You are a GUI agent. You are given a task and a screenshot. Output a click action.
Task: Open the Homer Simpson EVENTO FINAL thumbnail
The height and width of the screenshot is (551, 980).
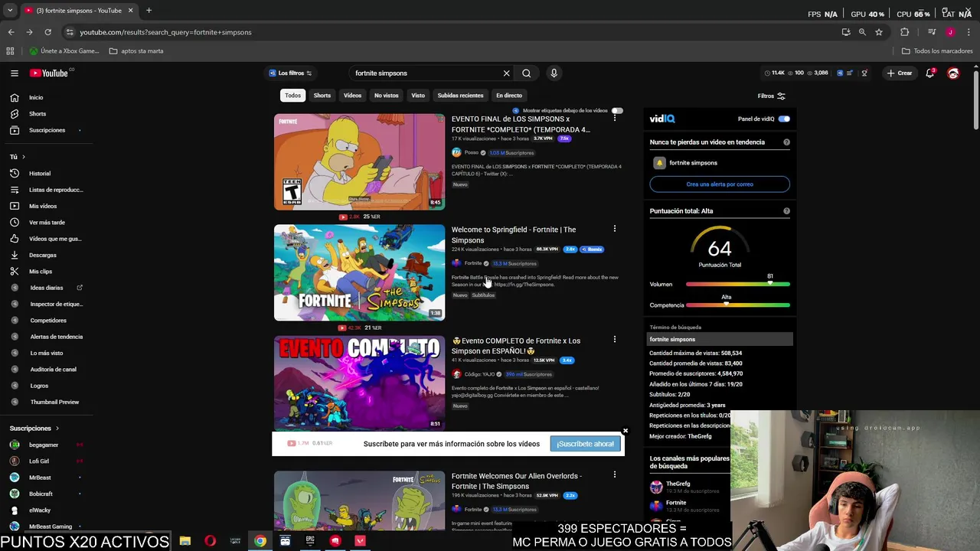[x=359, y=161]
